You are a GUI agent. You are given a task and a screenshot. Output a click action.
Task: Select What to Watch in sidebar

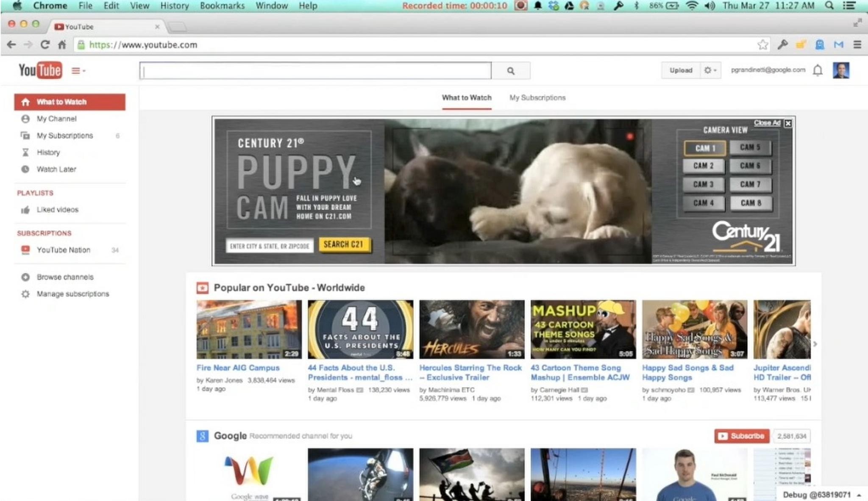point(70,102)
